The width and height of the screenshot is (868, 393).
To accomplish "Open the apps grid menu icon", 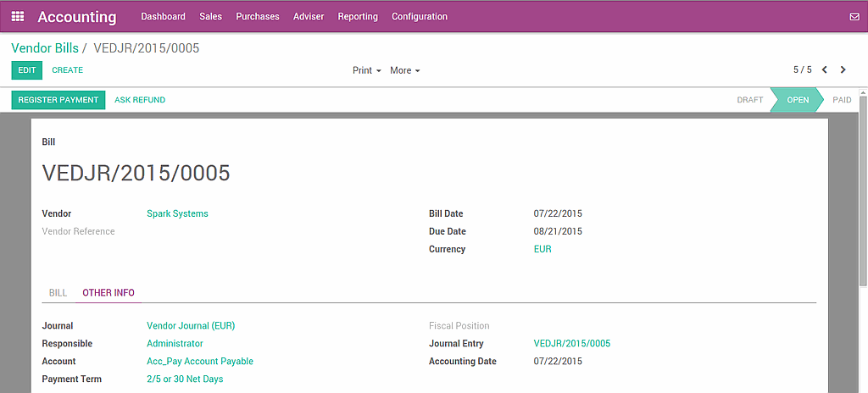I will (18, 17).
